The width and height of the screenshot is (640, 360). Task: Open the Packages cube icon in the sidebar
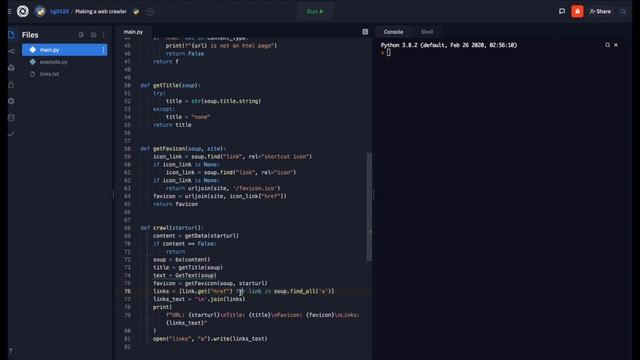click(x=11, y=68)
